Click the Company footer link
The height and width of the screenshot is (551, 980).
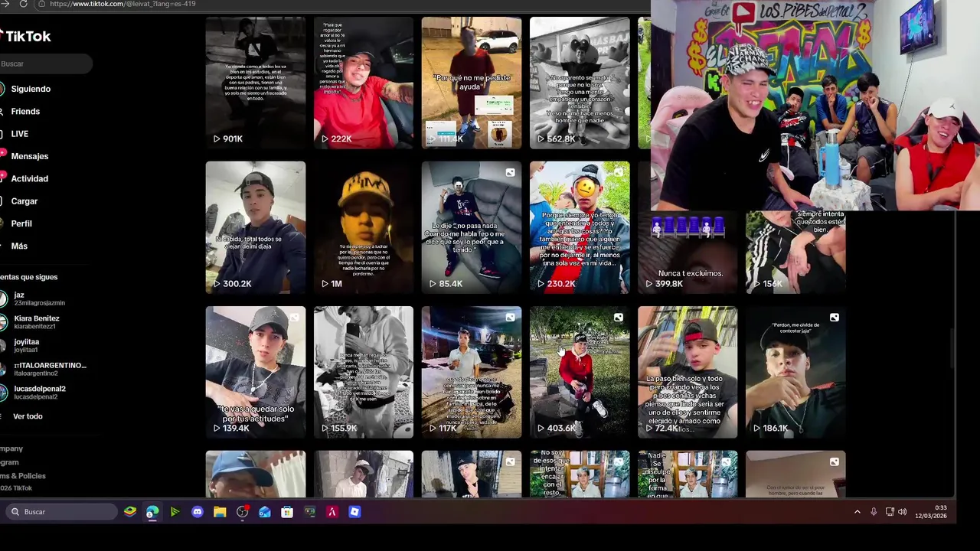tap(11, 448)
